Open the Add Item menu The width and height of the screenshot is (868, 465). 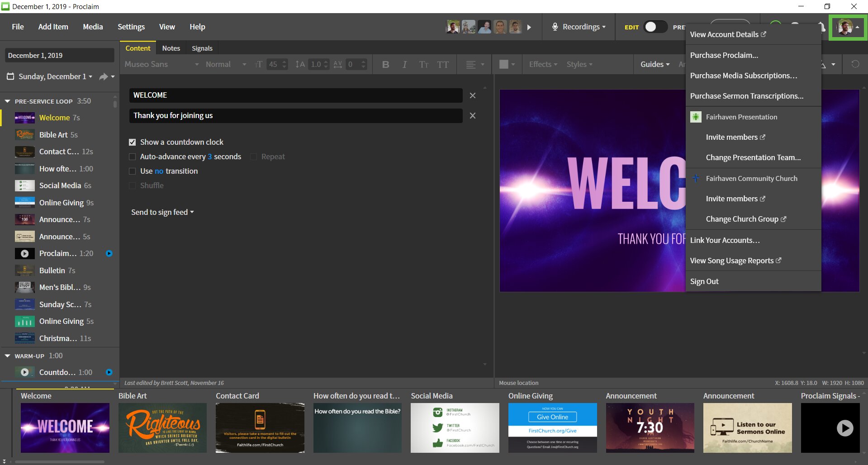click(x=53, y=27)
